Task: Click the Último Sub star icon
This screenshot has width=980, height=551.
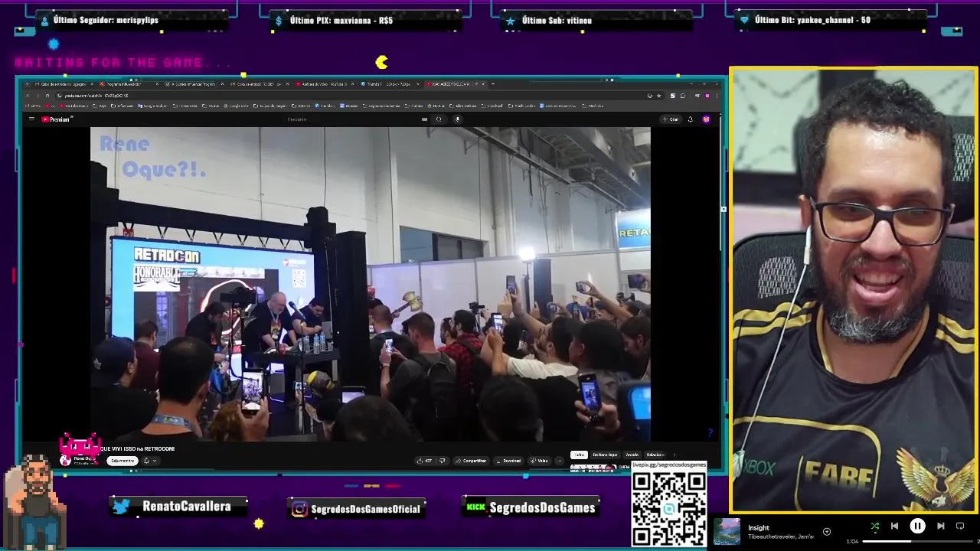Action: click(510, 21)
